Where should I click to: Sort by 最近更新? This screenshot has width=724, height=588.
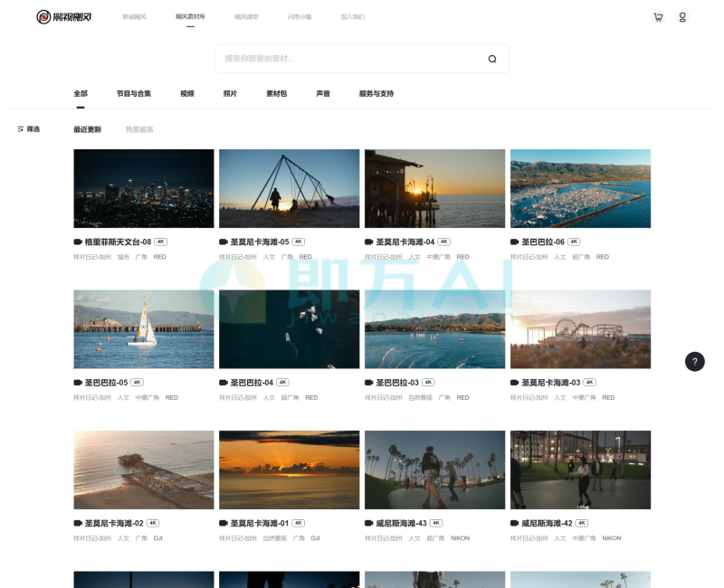(x=87, y=129)
